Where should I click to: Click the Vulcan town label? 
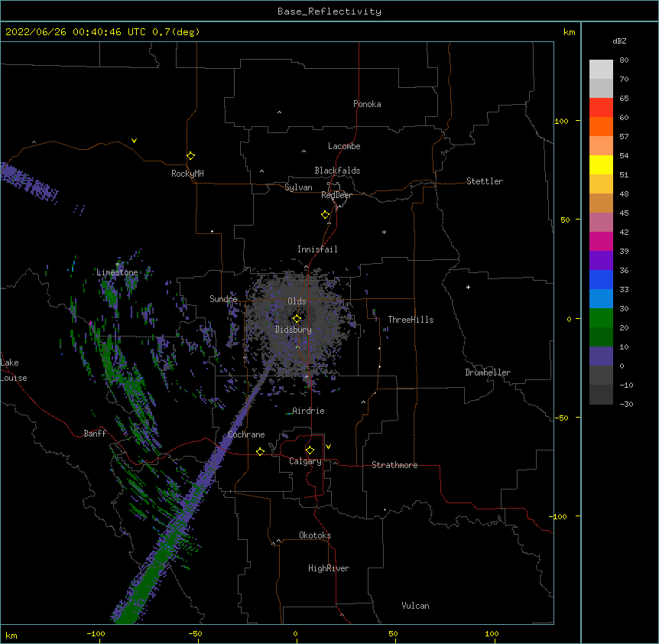(x=415, y=606)
